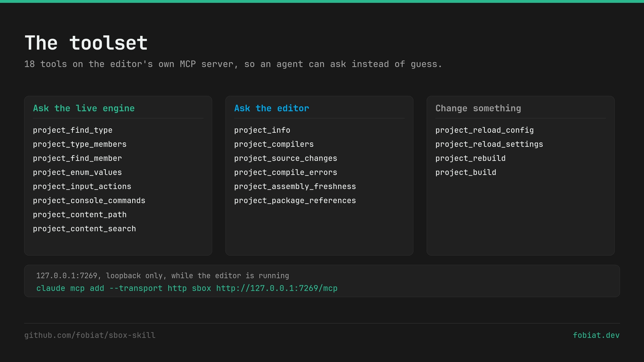Select project_find_type entry
Viewport: 644px width, 362px height.
(73, 130)
